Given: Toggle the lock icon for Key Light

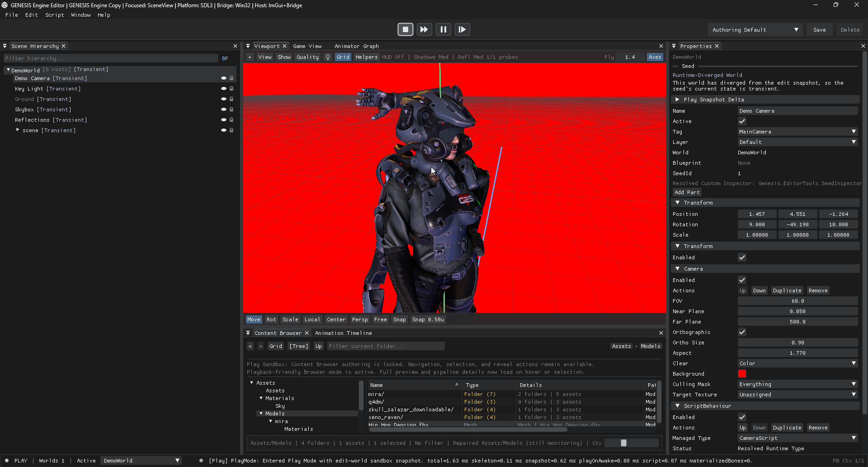Looking at the screenshot, I should 231,89.
